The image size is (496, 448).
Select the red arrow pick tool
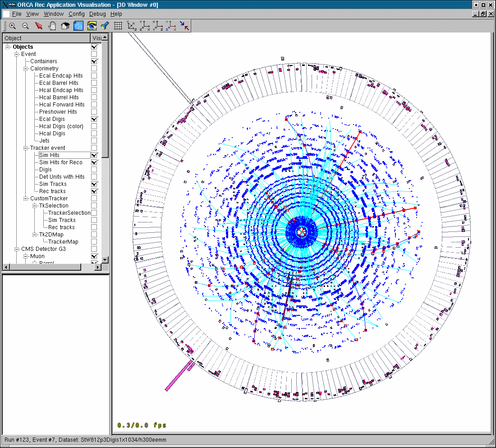[39, 26]
